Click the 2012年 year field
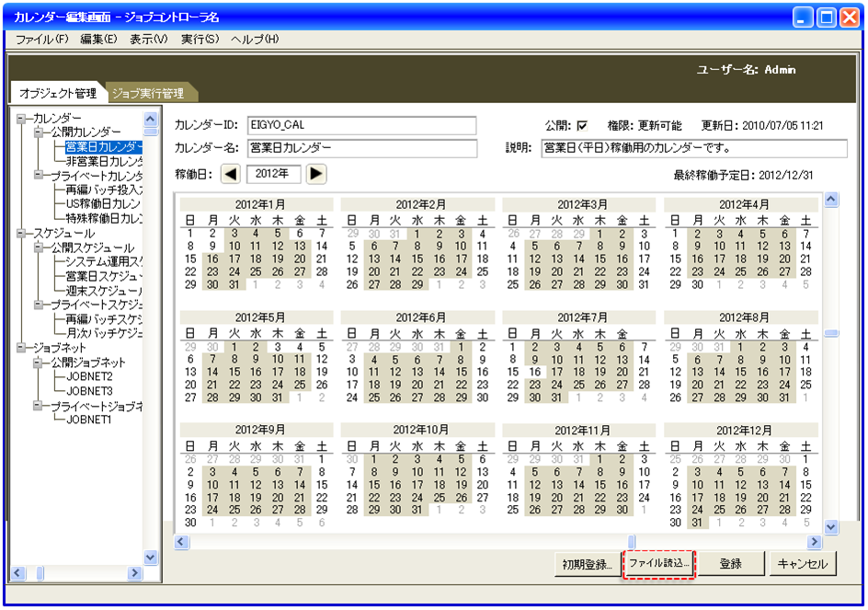Image resolution: width=868 pixels, height=610 pixels. pyautogui.click(x=273, y=174)
